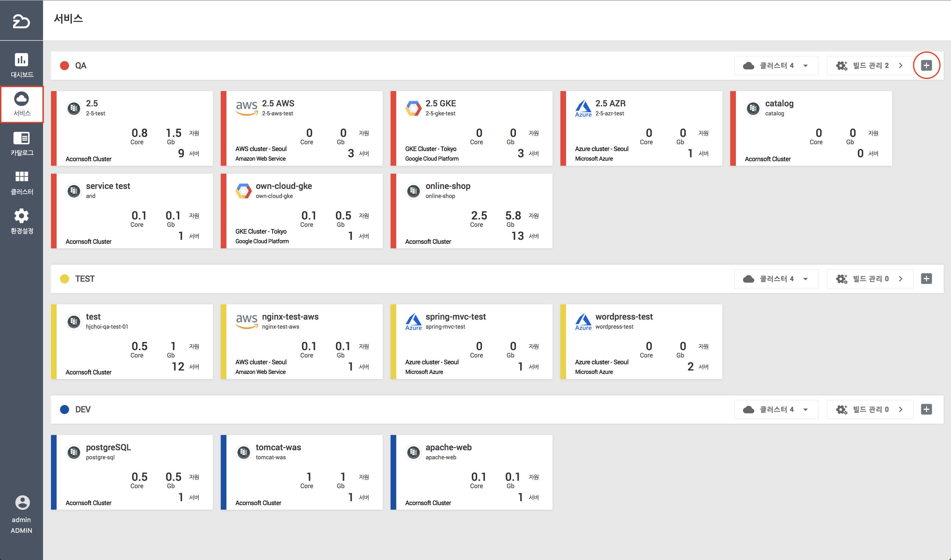
Task: Click the admin user avatar icon
Action: (22, 502)
